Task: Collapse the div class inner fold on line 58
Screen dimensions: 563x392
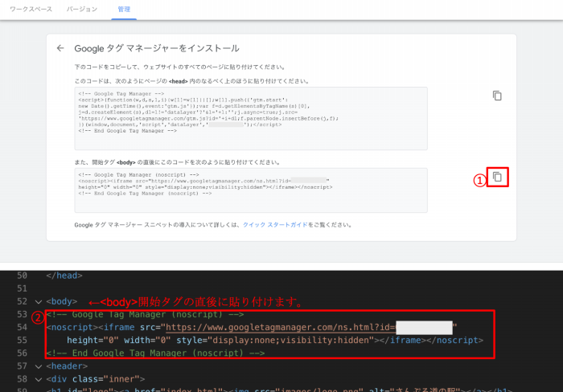Action: (x=39, y=379)
